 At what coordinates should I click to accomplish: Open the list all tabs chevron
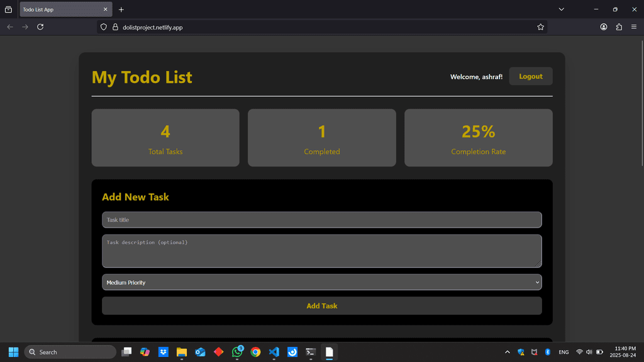tap(562, 9)
